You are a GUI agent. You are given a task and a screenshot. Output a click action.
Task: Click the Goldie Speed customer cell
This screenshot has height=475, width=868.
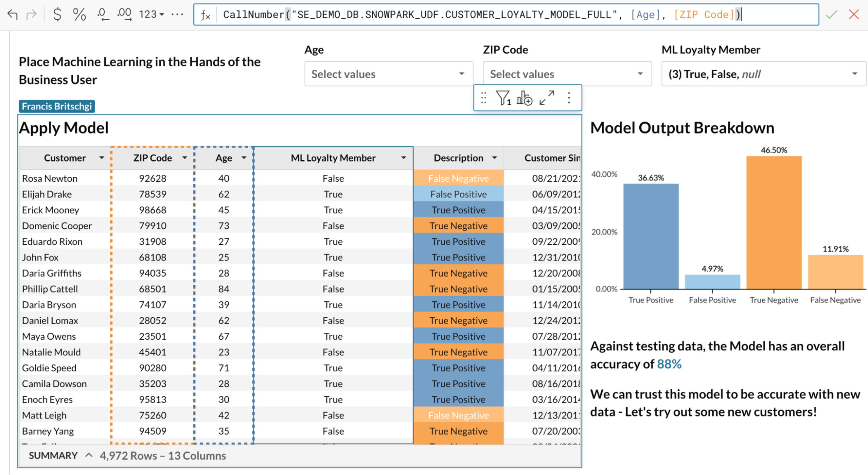65,368
